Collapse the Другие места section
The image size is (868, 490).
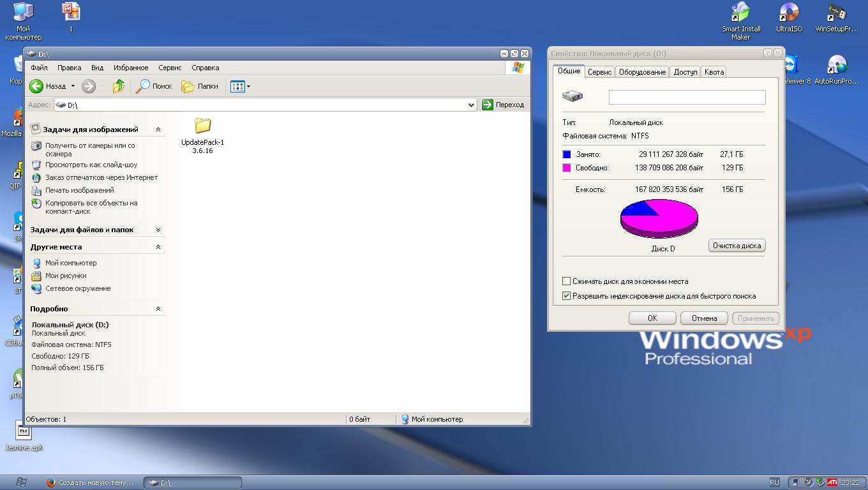pos(158,247)
